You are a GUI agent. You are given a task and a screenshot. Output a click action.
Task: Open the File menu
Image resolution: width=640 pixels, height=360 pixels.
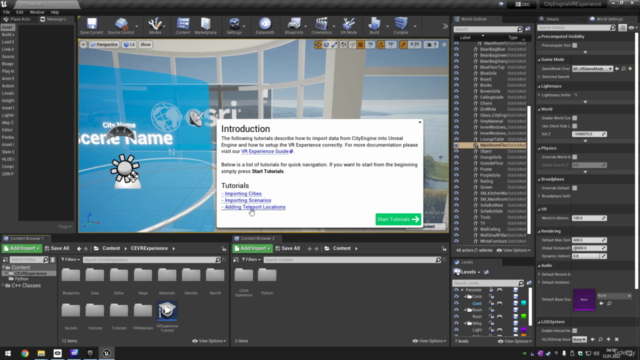[x=7, y=12]
